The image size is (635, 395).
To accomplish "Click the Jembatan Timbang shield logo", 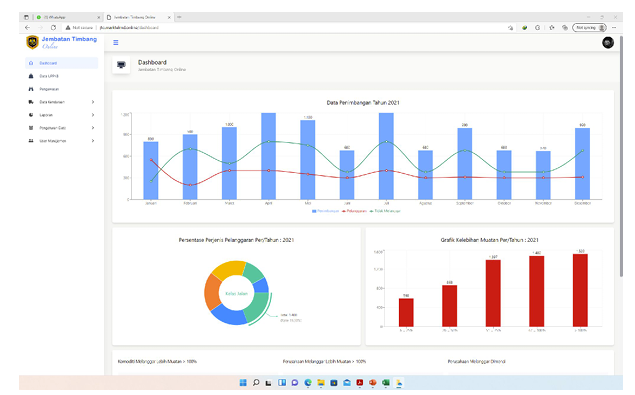I will tap(32, 42).
